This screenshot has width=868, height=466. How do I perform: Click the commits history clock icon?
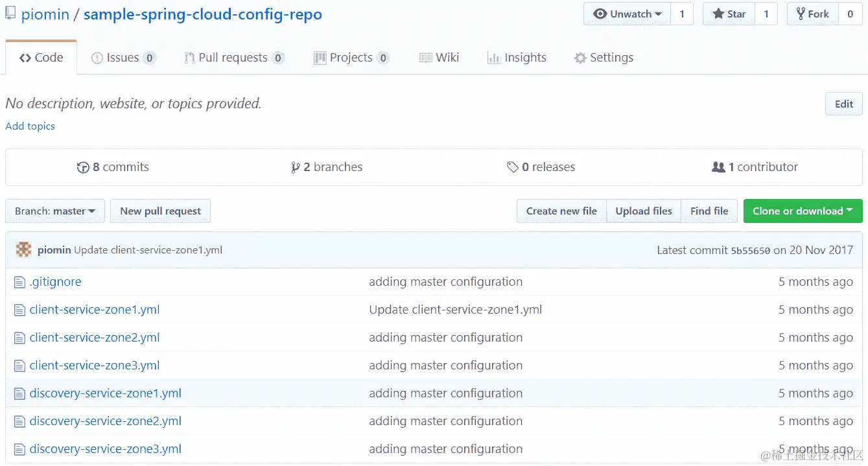(x=83, y=167)
